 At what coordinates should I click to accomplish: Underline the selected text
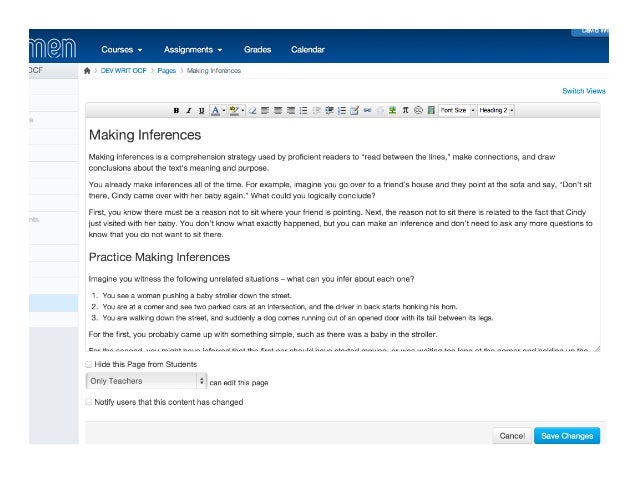(201, 110)
